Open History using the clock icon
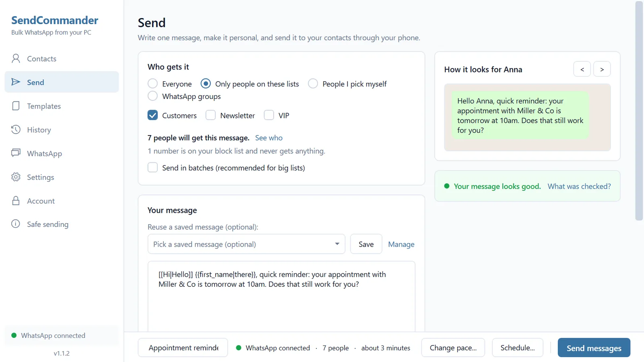The height and width of the screenshot is (362, 644). tap(16, 130)
